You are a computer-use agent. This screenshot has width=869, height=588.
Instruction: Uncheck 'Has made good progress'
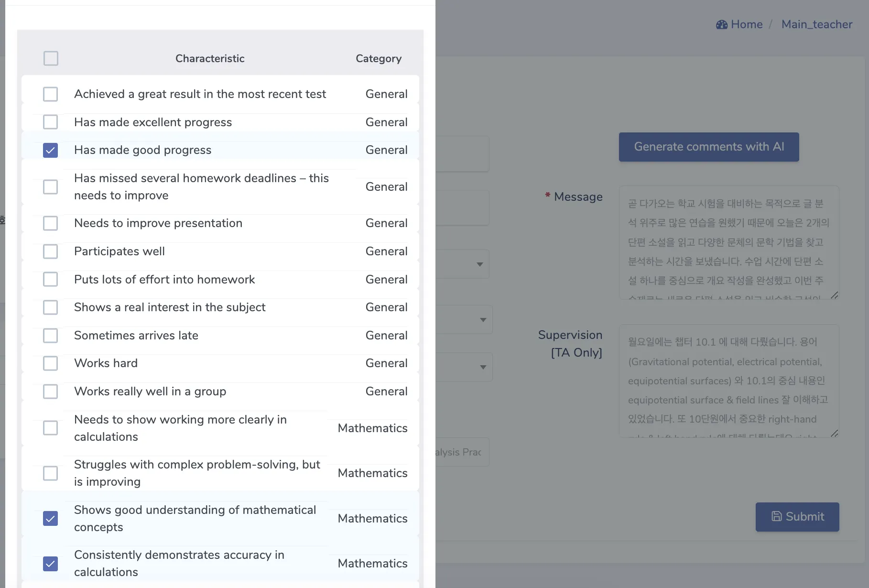[x=50, y=150]
